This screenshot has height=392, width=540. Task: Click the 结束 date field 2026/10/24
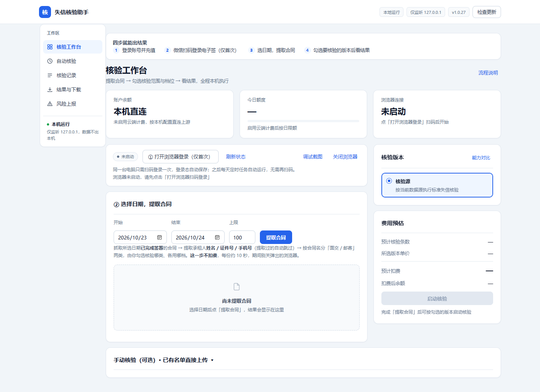[198, 238]
